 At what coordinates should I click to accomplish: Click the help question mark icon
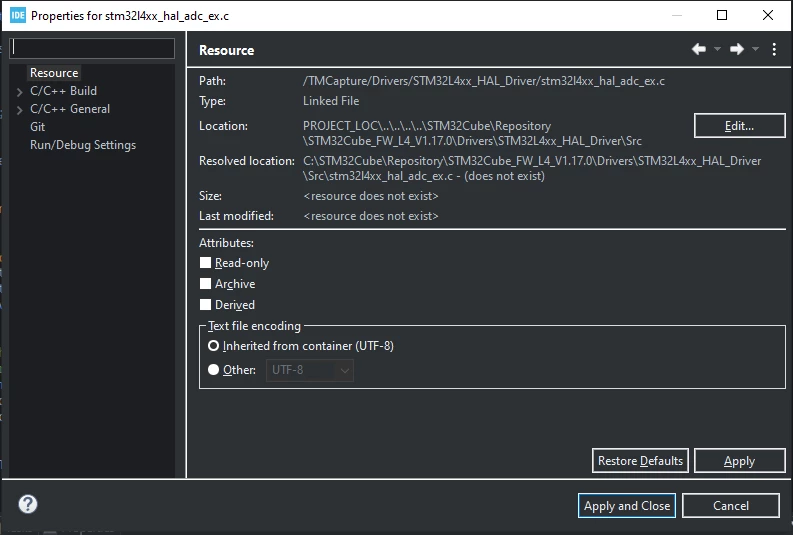[28, 504]
